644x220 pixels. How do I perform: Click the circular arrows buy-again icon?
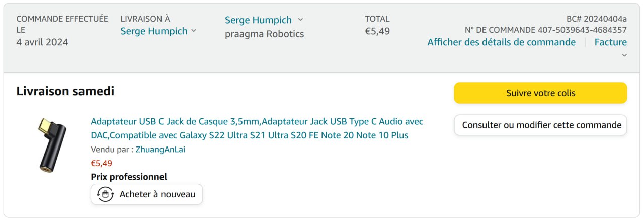click(105, 194)
